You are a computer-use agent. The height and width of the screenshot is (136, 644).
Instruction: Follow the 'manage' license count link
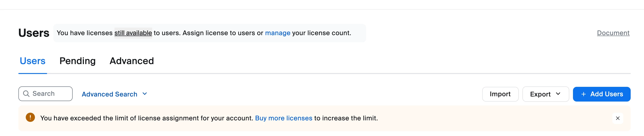[x=277, y=33]
